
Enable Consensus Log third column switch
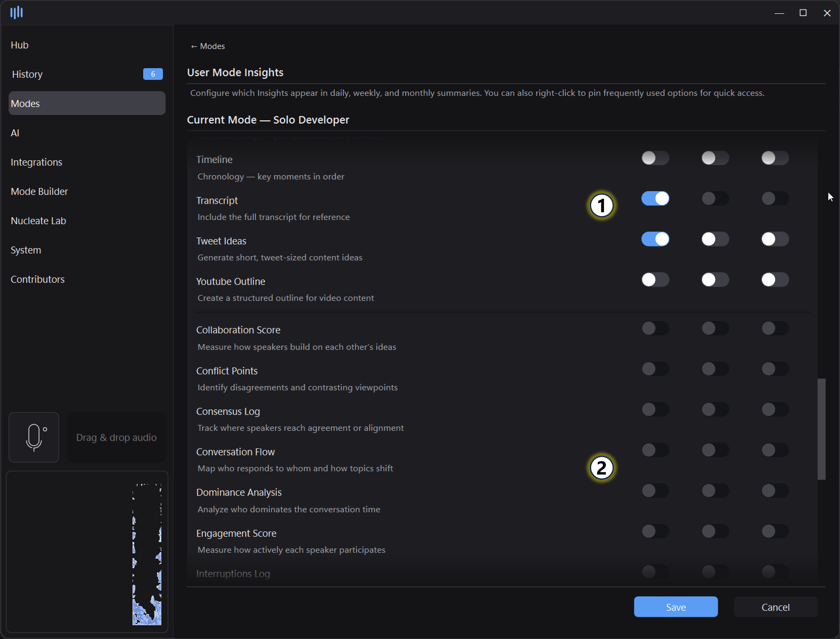coord(775,410)
